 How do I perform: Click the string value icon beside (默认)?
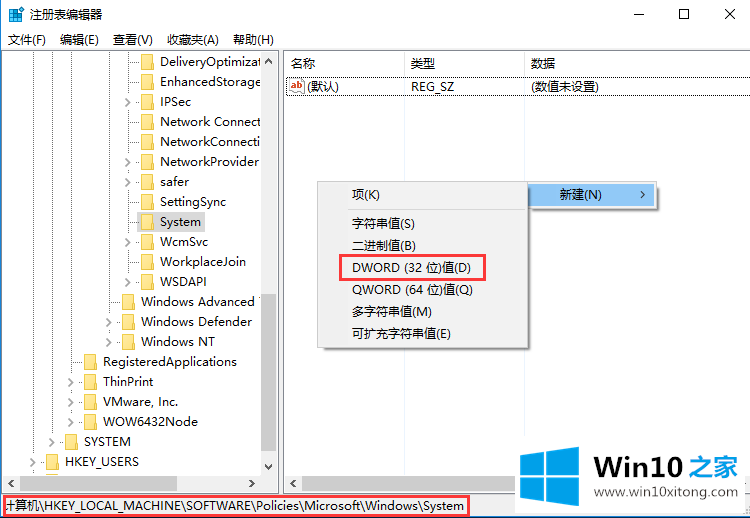(296, 87)
